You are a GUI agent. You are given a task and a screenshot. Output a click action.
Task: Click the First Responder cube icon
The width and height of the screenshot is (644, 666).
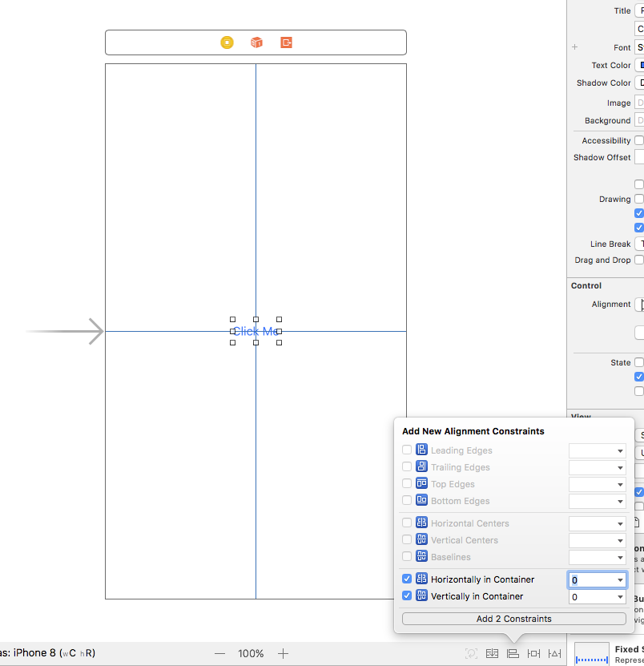256,42
